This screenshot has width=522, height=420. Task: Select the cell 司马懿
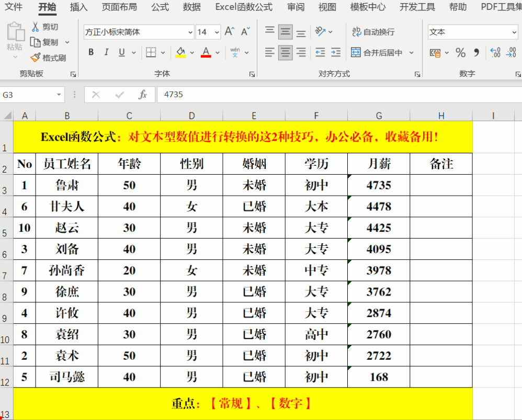67,377
